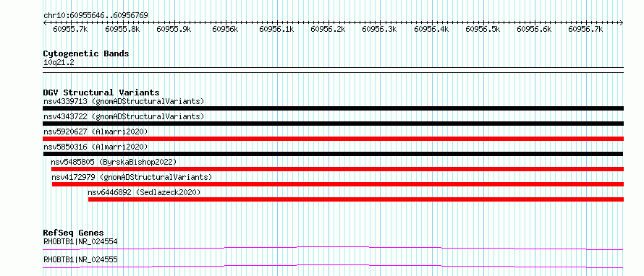The image size is (644, 276).
Task: Click the black bar for nsv4343722
Action: tap(333, 124)
